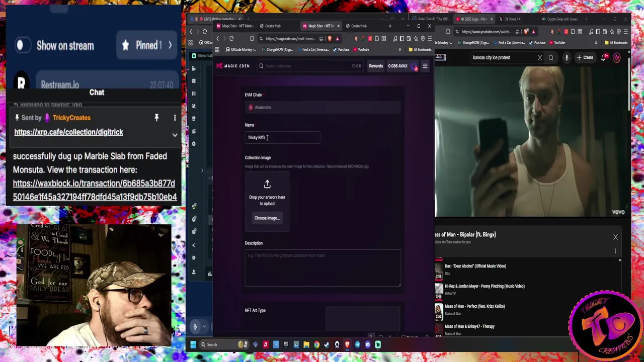This screenshot has width=644, height=362.
Task: Switch to the first Magic Eden NFT Marketplace tab
Action: point(234,26)
